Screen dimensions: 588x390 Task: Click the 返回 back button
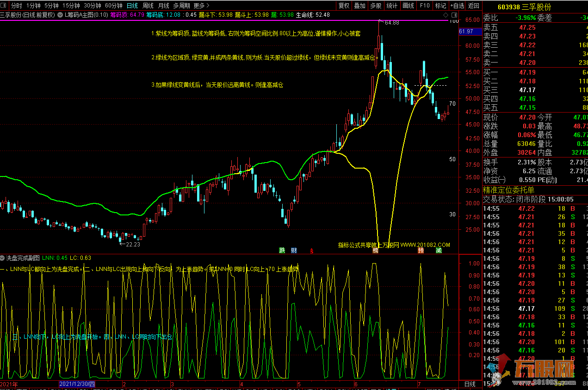[473, 6]
